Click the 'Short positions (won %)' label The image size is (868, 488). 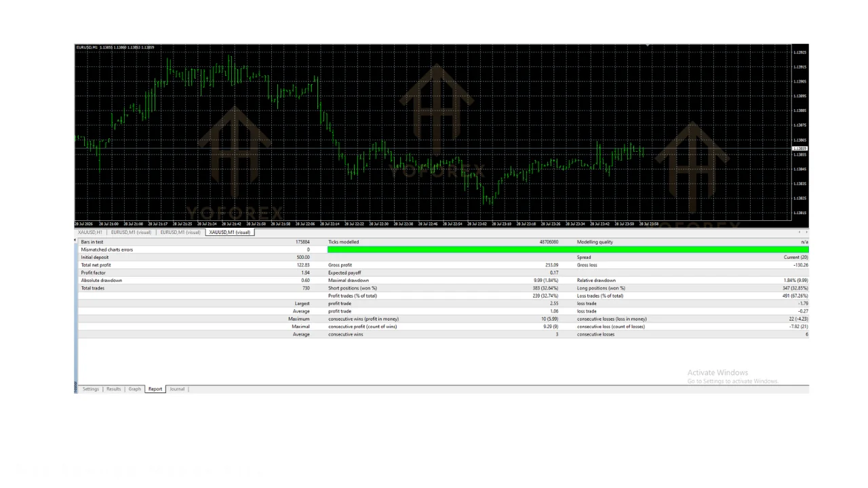point(353,288)
